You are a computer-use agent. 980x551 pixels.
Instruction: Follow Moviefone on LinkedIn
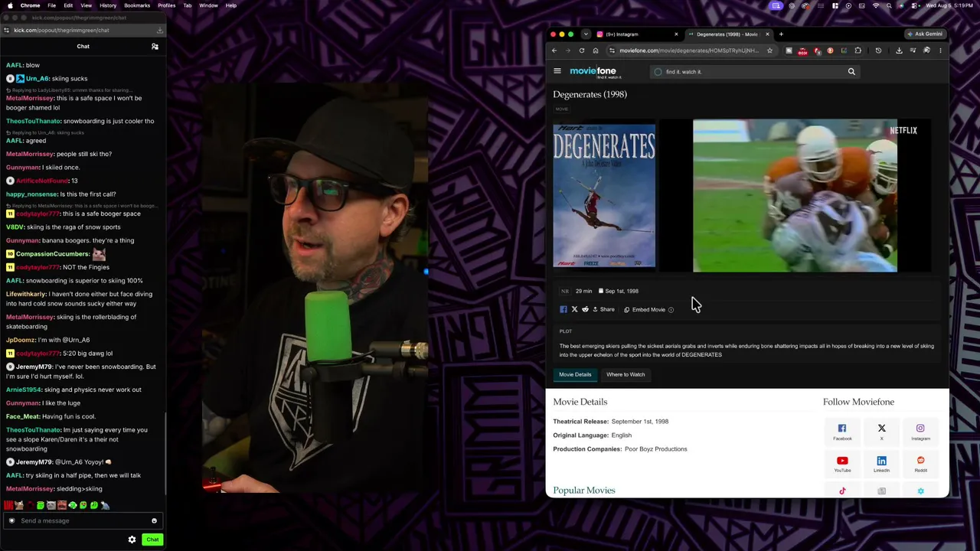881,464
